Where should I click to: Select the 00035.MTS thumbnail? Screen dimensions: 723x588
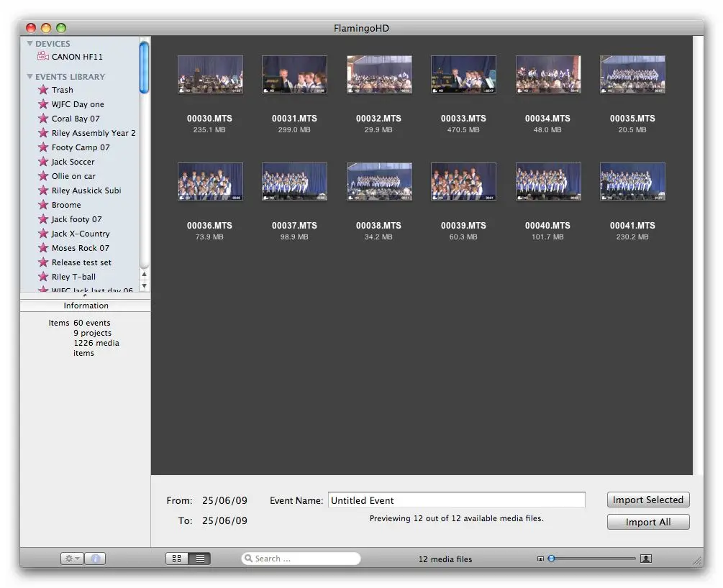[632, 74]
